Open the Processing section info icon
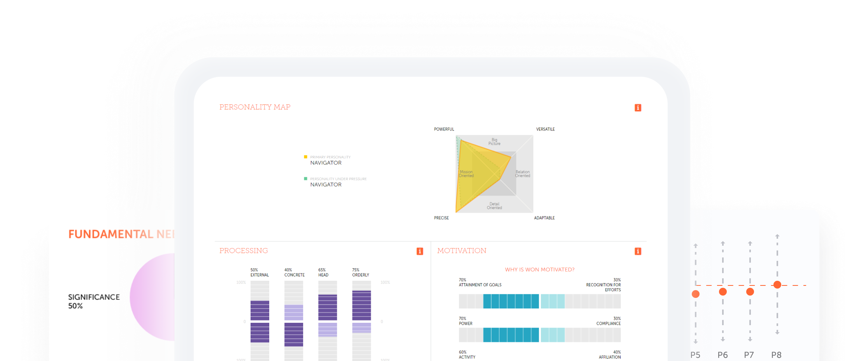 tap(420, 251)
